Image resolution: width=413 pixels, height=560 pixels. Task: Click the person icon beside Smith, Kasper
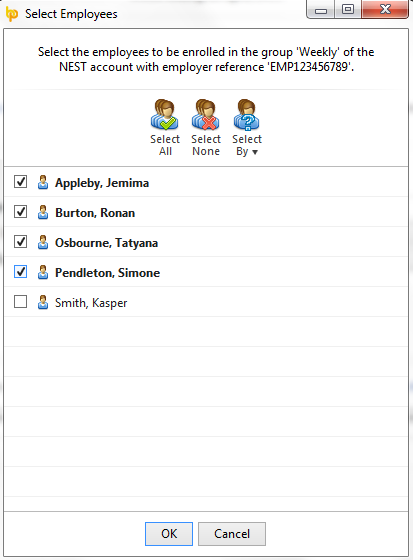[43, 302]
